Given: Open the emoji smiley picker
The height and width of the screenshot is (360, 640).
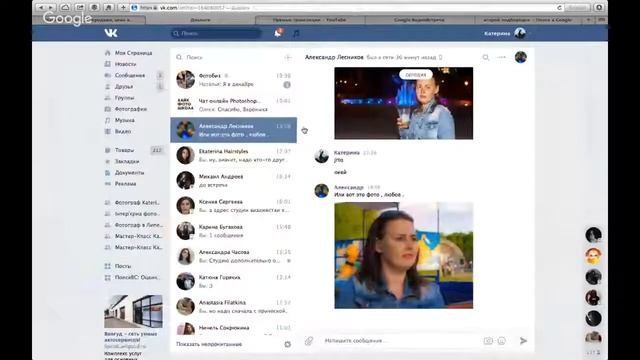Looking at the screenshot, I should pyautogui.click(x=502, y=341).
